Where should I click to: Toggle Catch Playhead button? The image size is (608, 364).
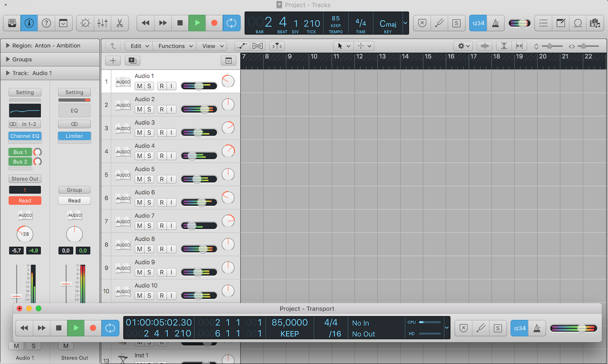(x=277, y=46)
